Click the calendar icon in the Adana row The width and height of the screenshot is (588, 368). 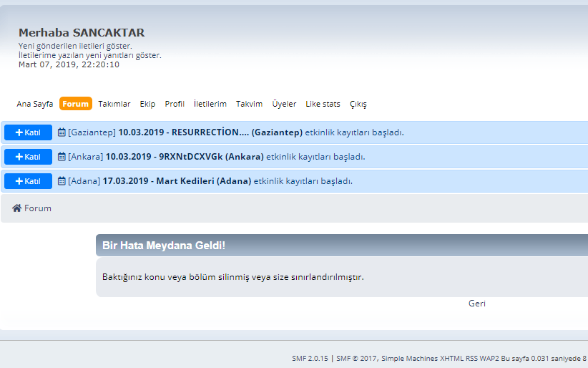(62, 181)
